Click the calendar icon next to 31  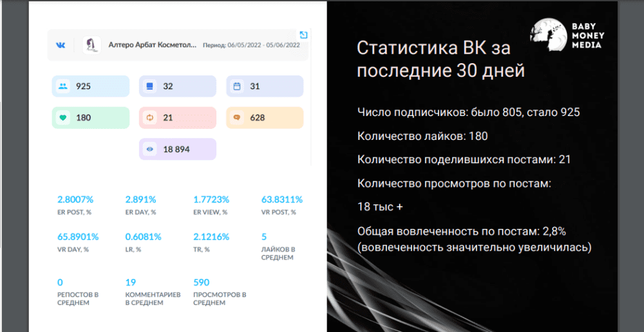point(237,86)
